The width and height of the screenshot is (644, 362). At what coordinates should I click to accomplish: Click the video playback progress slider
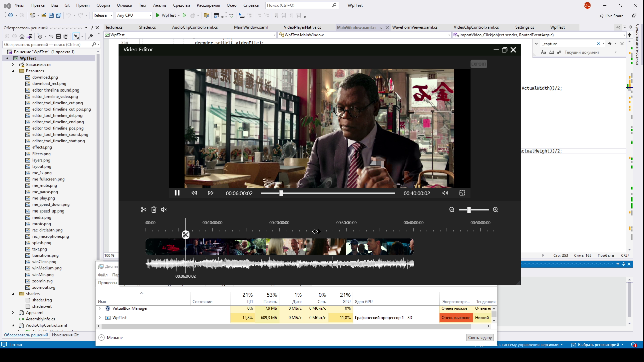[x=328, y=193]
